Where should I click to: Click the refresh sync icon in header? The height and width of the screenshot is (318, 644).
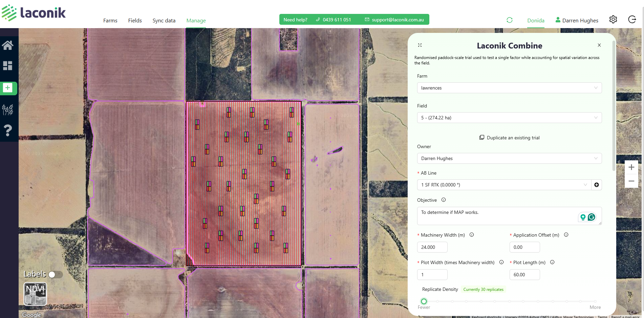click(x=509, y=20)
